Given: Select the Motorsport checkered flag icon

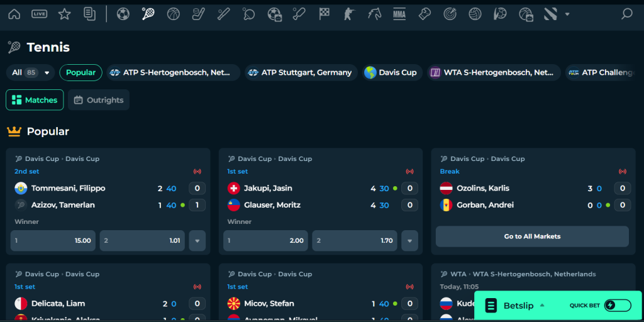Looking at the screenshot, I should [324, 14].
